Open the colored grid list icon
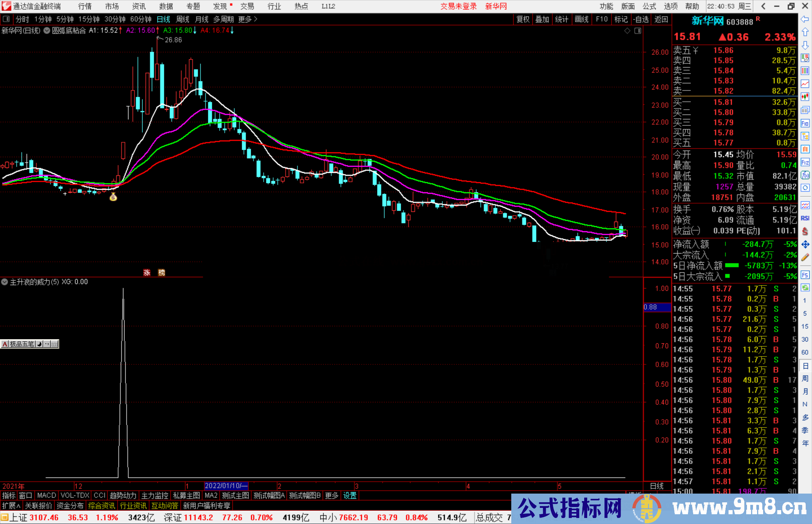Viewport: 812px width, 524px height. point(805,71)
